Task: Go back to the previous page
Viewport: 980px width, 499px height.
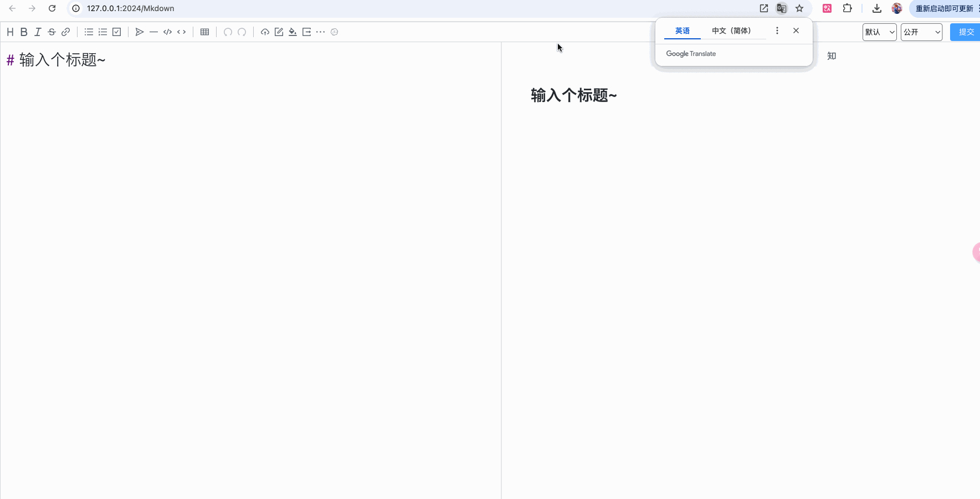Action: tap(12, 8)
